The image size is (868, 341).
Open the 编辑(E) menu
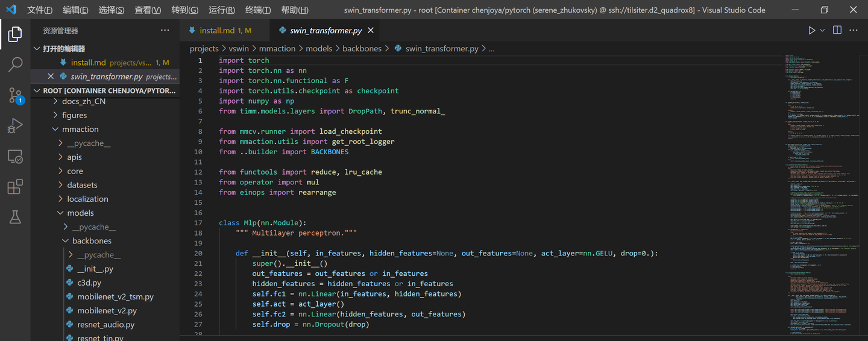click(x=75, y=10)
